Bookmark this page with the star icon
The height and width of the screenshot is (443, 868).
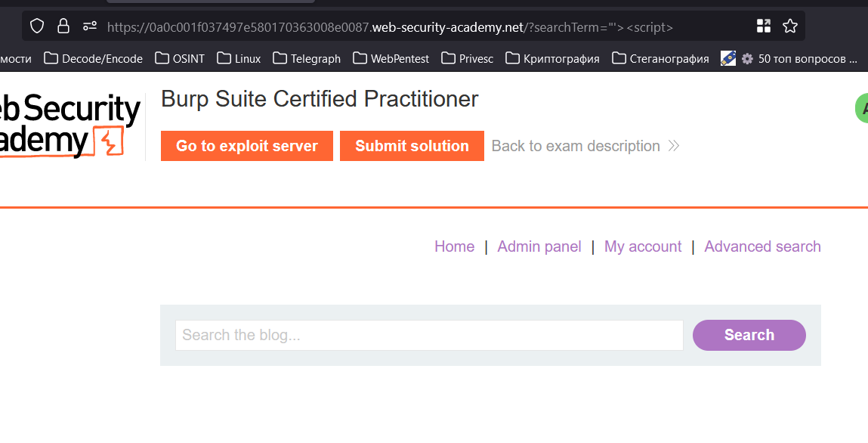click(x=790, y=26)
